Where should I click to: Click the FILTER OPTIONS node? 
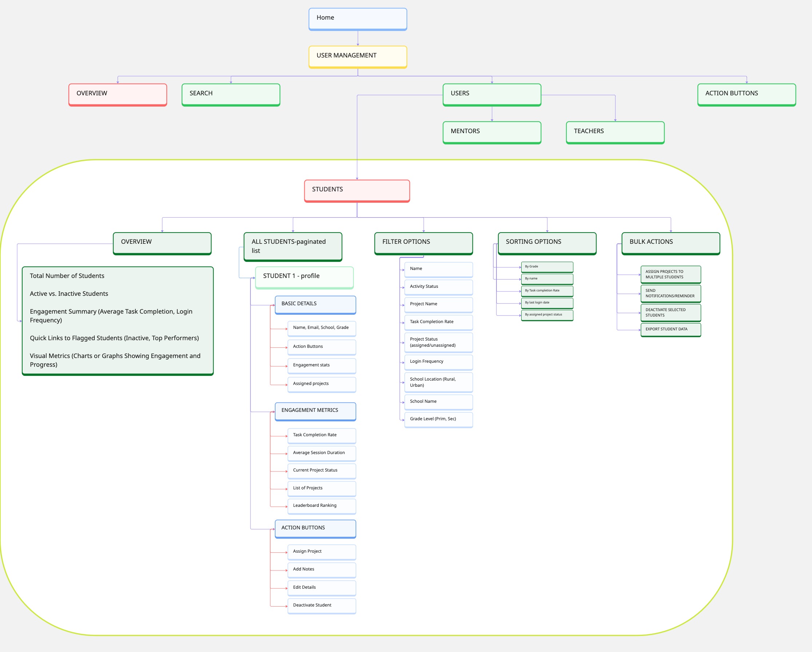(x=423, y=243)
